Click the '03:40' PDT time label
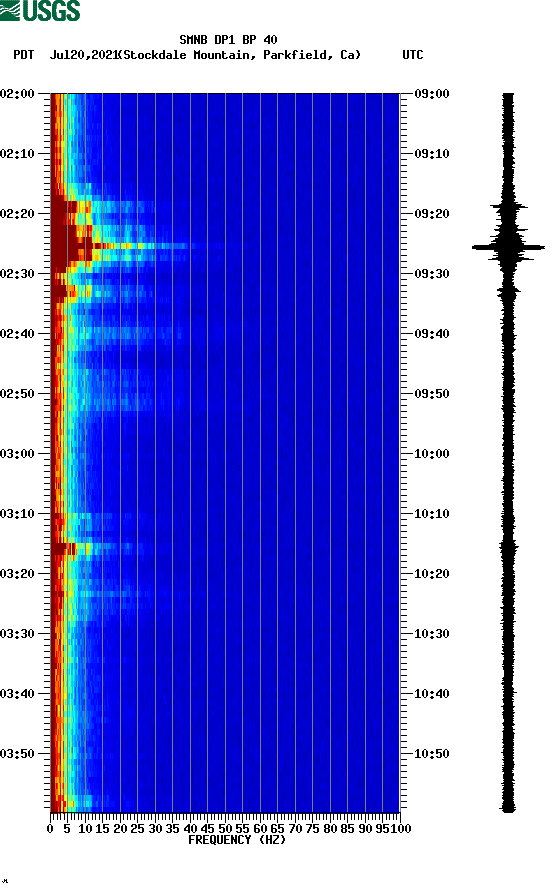Screen dimensions: 552x892 [17, 693]
